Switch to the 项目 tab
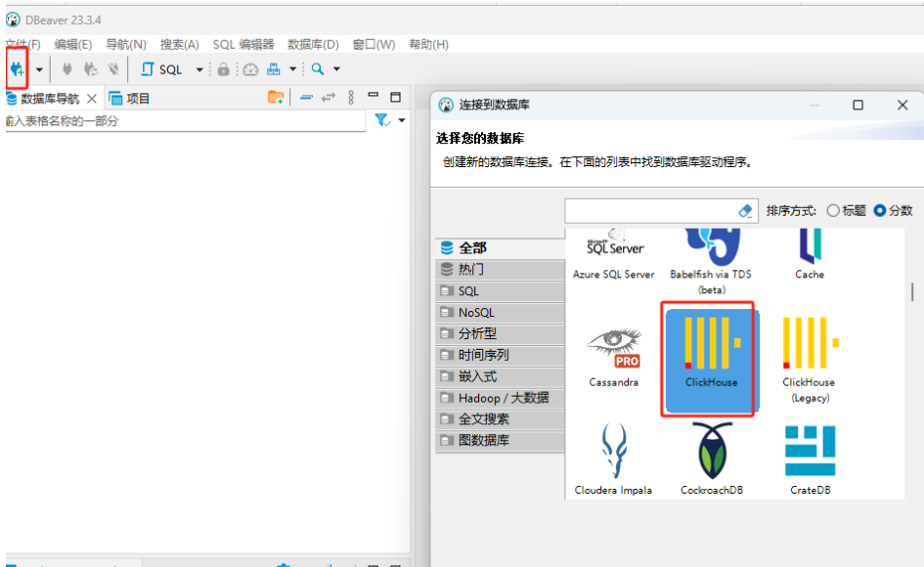This screenshot has width=924, height=567. [130, 99]
